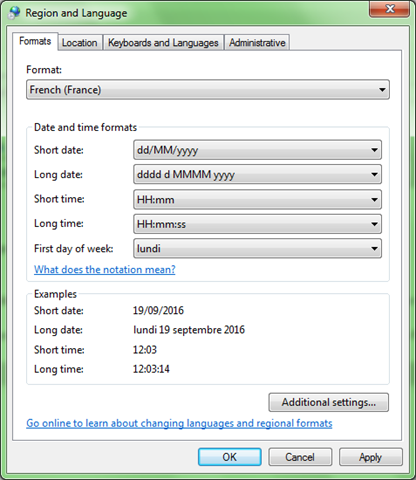This screenshot has height=480, width=416.
Task: Open 'What does the notation mean?' link
Action: coord(105,269)
